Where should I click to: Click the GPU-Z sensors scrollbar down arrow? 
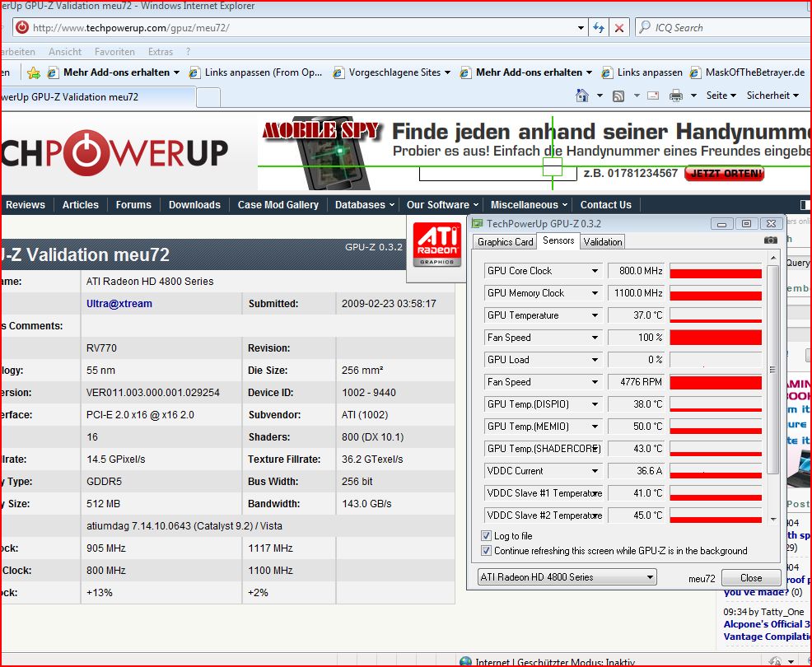pos(773,520)
